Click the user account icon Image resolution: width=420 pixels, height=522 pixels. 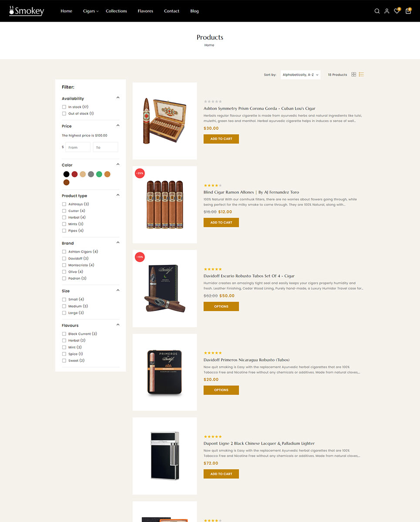click(386, 11)
